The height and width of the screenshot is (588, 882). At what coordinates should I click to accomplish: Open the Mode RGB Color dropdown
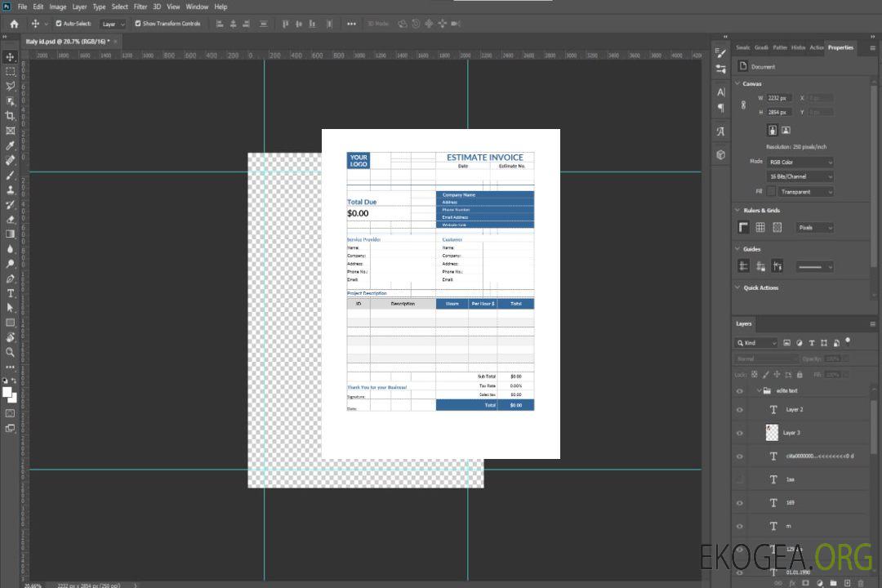[x=800, y=162]
